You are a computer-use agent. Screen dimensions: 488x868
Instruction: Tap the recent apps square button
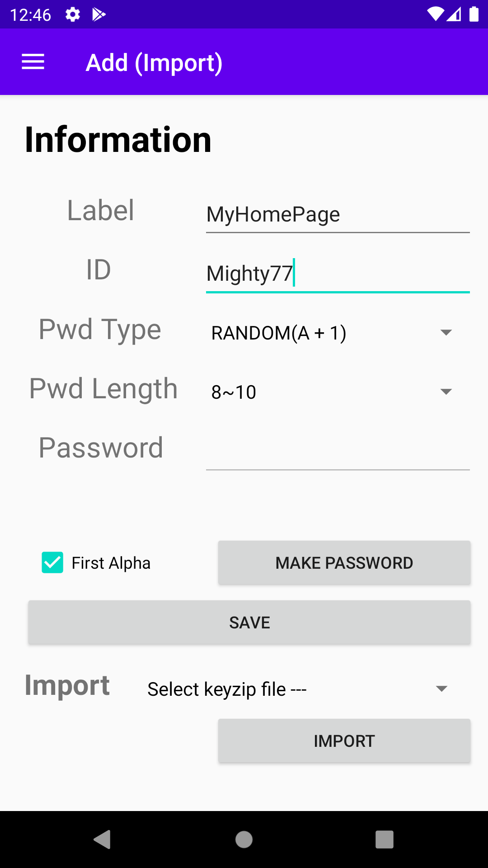tap(385, 840)
